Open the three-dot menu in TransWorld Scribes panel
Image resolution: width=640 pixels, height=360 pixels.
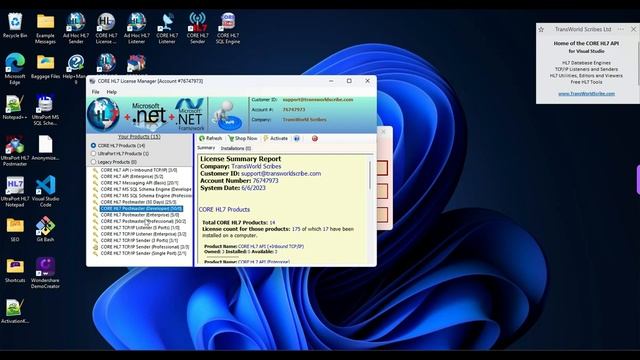point(621,29)
